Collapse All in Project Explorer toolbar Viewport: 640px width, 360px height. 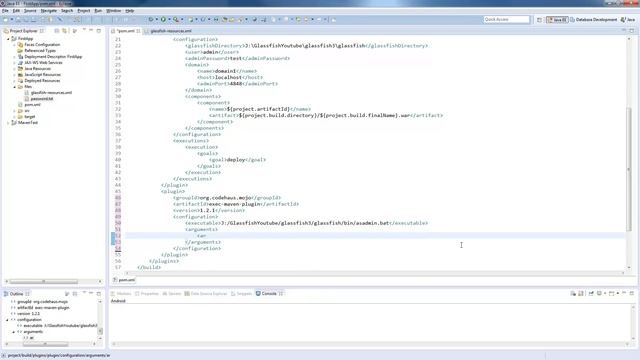57,31
